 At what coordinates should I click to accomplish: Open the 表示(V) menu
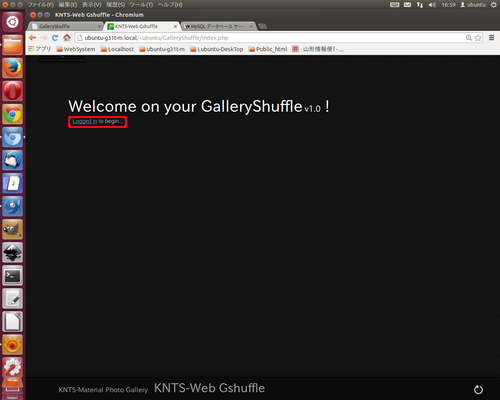[92, 5]
